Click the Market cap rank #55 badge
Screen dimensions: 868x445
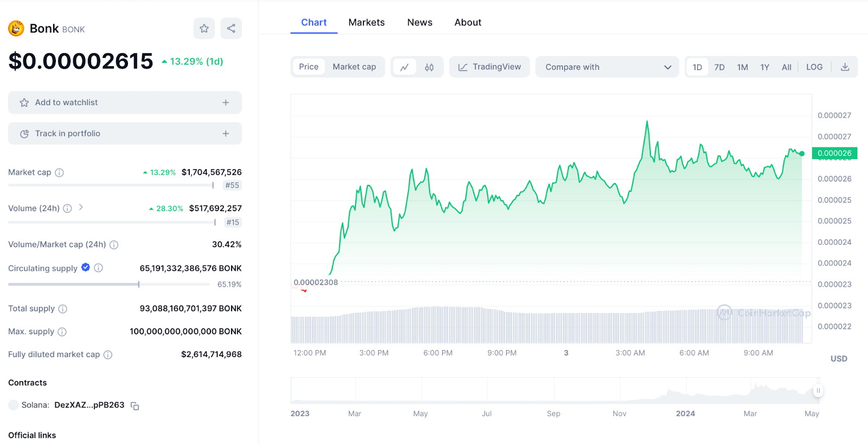coord(232,186)
